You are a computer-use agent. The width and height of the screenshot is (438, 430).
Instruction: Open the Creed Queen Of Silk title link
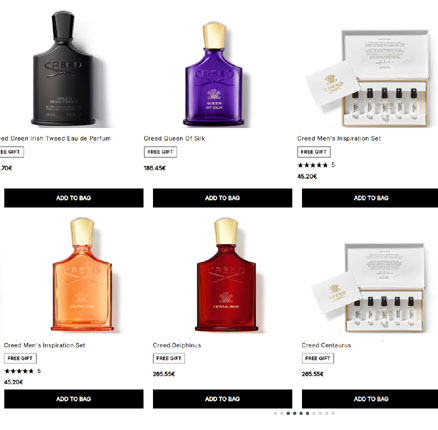tap(174, 138)
